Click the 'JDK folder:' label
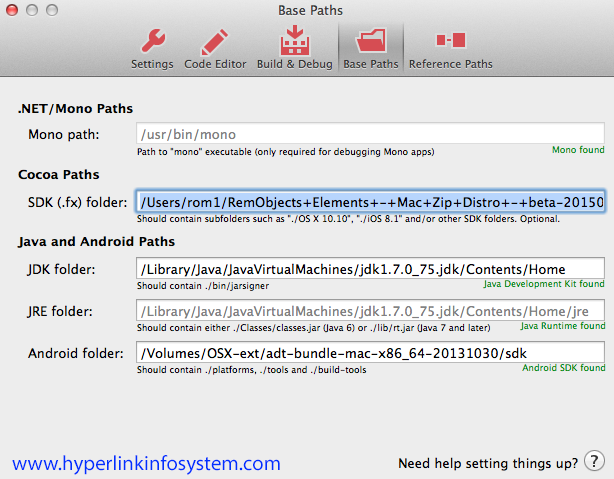 [61, 269]
